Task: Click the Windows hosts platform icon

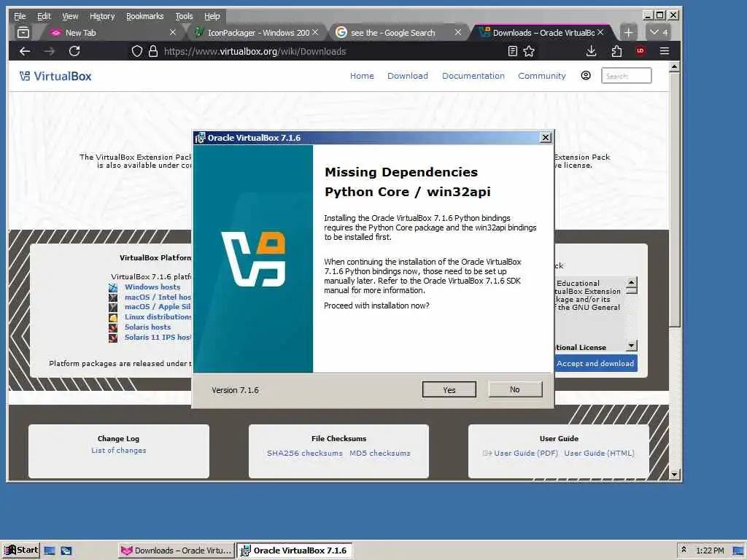Action: (x=113, y=287)
